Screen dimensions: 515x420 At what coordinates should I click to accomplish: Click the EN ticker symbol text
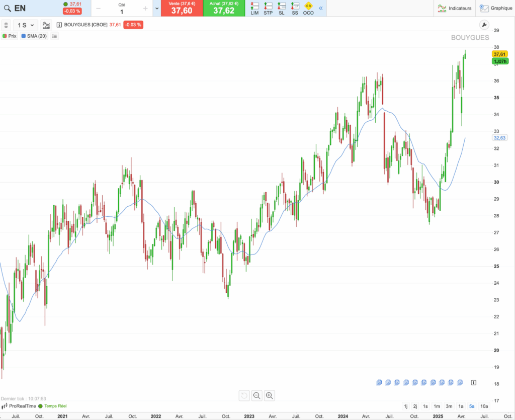pyautogui.click(x=20, y=8)
